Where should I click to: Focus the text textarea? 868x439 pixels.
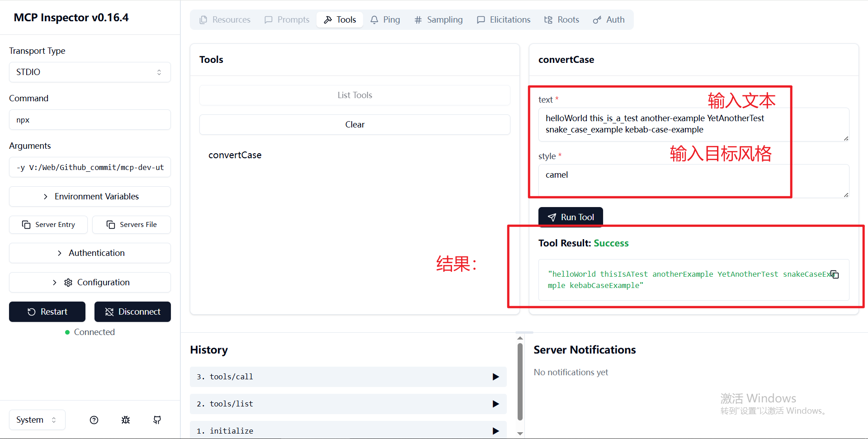[693, 124]
